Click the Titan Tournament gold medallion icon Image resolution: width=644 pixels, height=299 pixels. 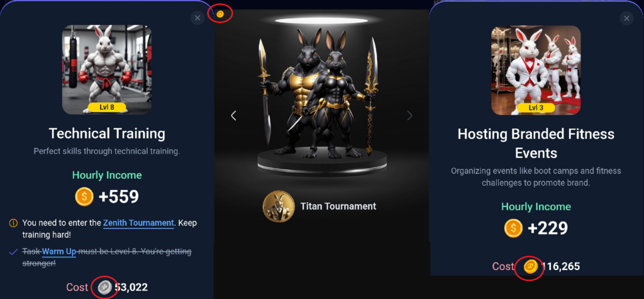pyautogui.click(x=279, y=206)
